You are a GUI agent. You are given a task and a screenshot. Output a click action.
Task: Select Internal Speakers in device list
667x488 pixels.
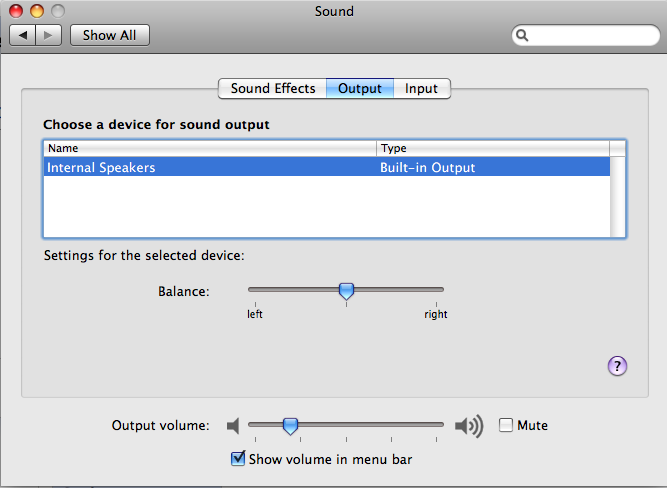click(327, 167)
